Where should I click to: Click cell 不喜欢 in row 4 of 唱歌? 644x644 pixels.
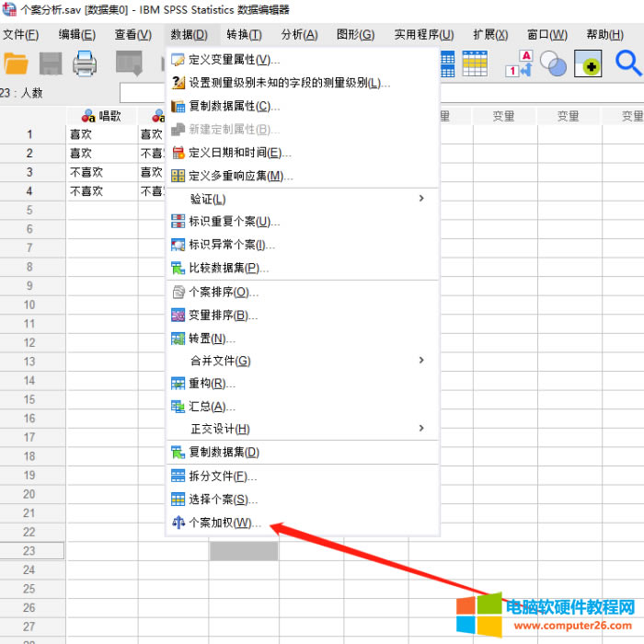(x=102, y=191)
